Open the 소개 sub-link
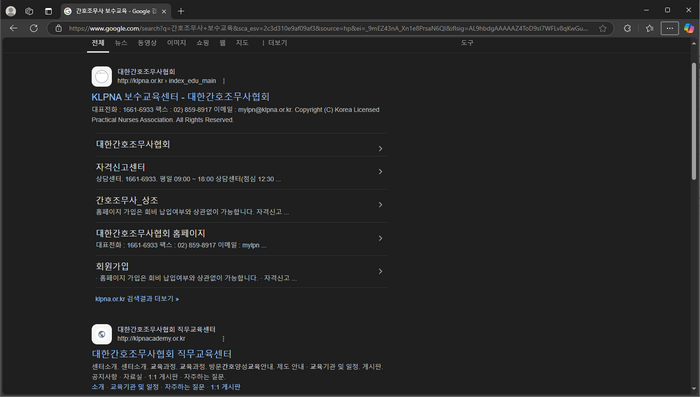The height and width of the screenshot is (397, 700). pyautogui.click(x=98, y=387)
